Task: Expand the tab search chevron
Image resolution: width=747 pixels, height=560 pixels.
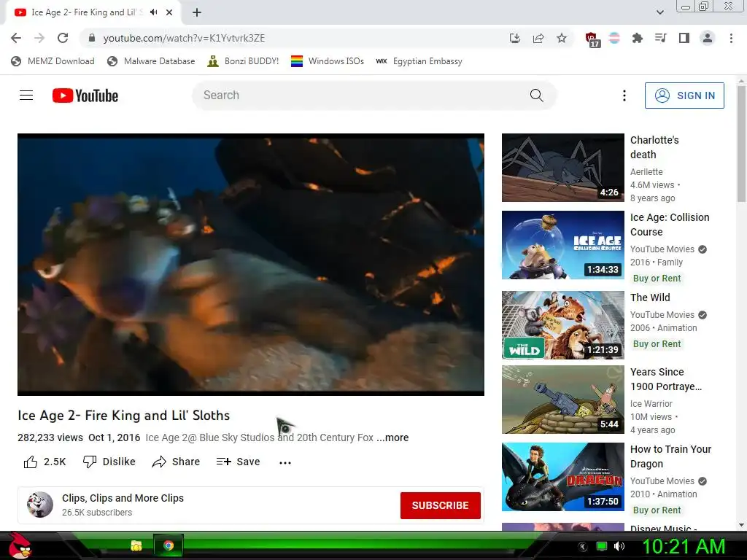Action: (x=659, y=12)
